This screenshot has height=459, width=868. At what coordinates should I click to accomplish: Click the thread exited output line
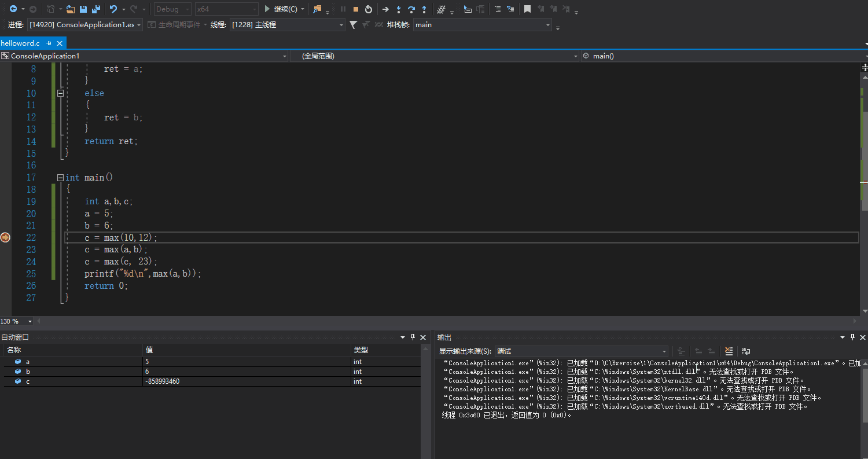(506, 415)
